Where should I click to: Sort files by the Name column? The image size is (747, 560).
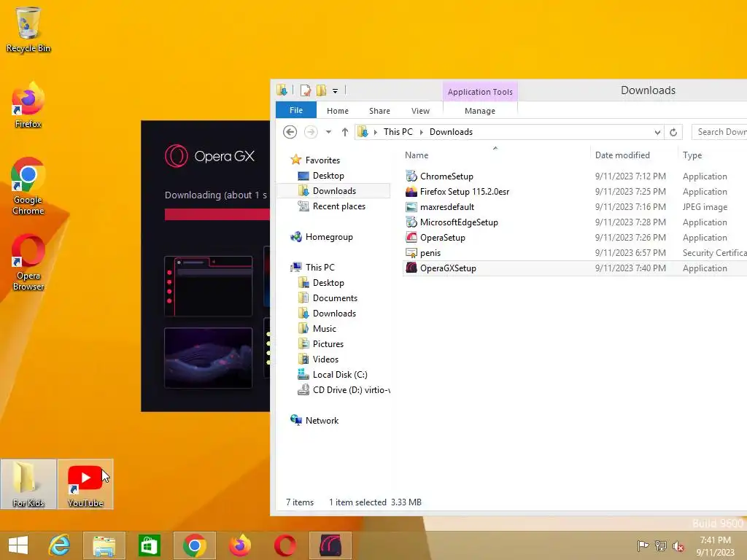click(495, 155)
